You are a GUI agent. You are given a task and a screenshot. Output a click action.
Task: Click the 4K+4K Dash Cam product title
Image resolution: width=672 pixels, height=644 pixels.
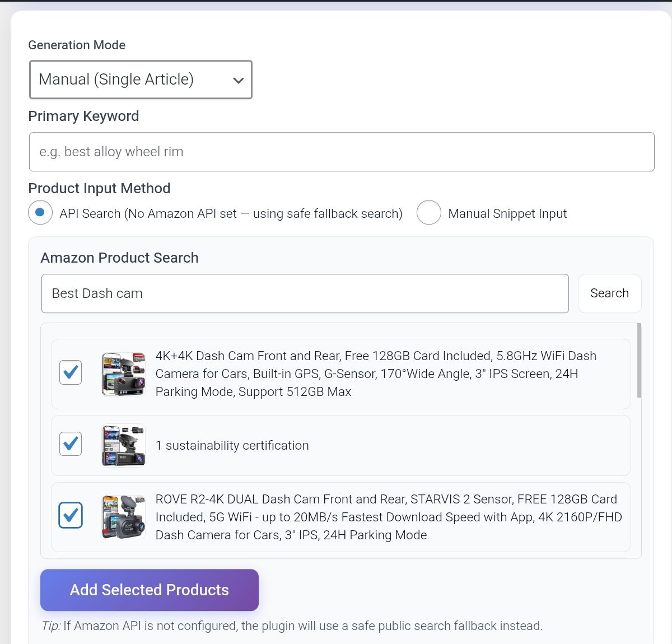point(375,374)
